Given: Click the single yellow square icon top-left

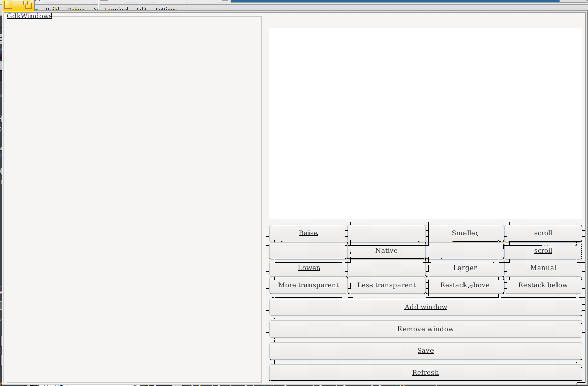Looking at the screenshot, I should click(x=7, y=5).
